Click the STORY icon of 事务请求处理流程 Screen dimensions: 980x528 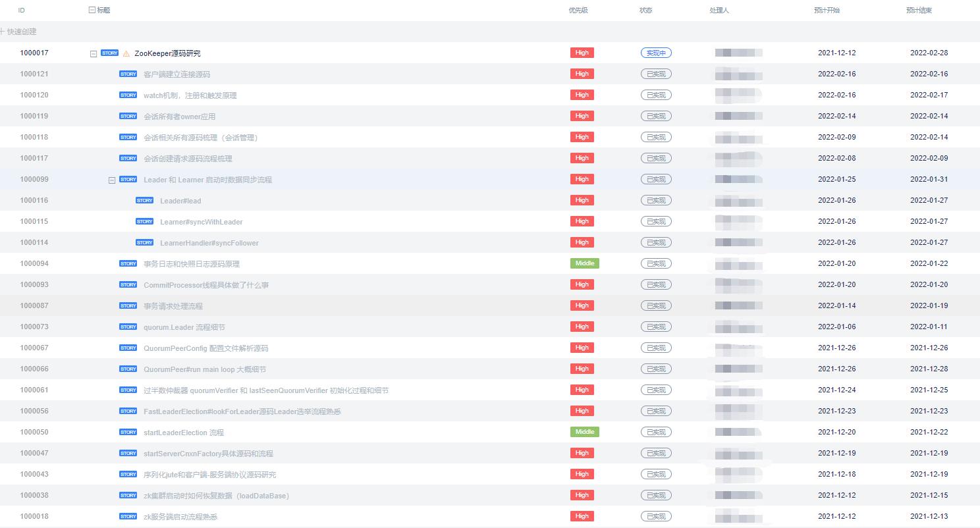[x=128, y=306]
